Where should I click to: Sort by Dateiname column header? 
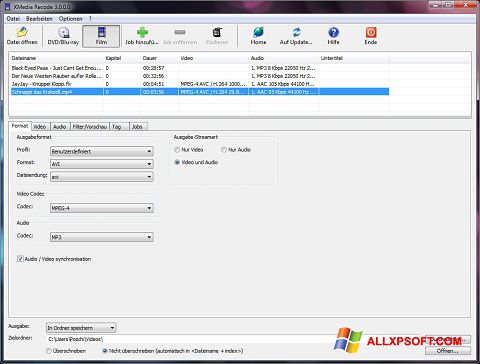[x=56, y=58]
